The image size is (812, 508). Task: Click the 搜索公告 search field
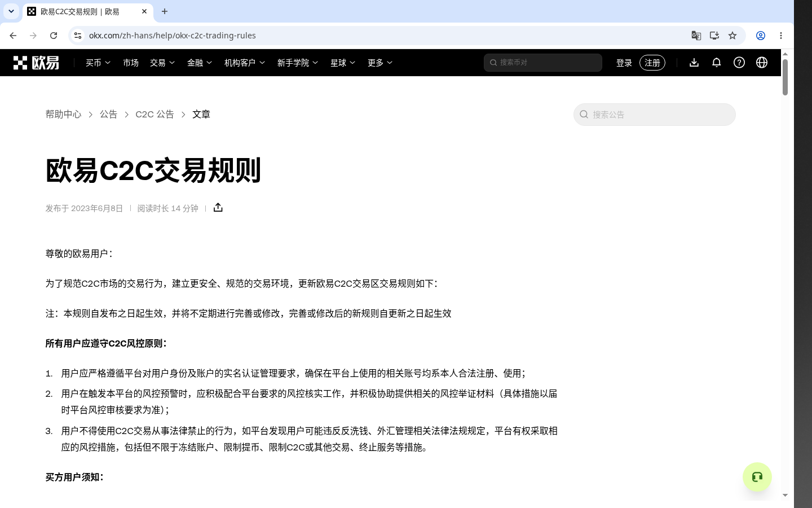point(655,115)
